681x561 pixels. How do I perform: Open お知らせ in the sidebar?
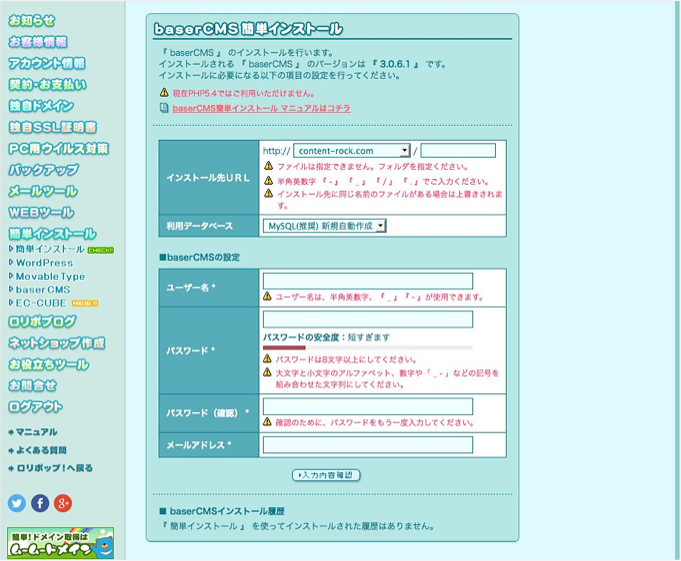tap(32, 20)
